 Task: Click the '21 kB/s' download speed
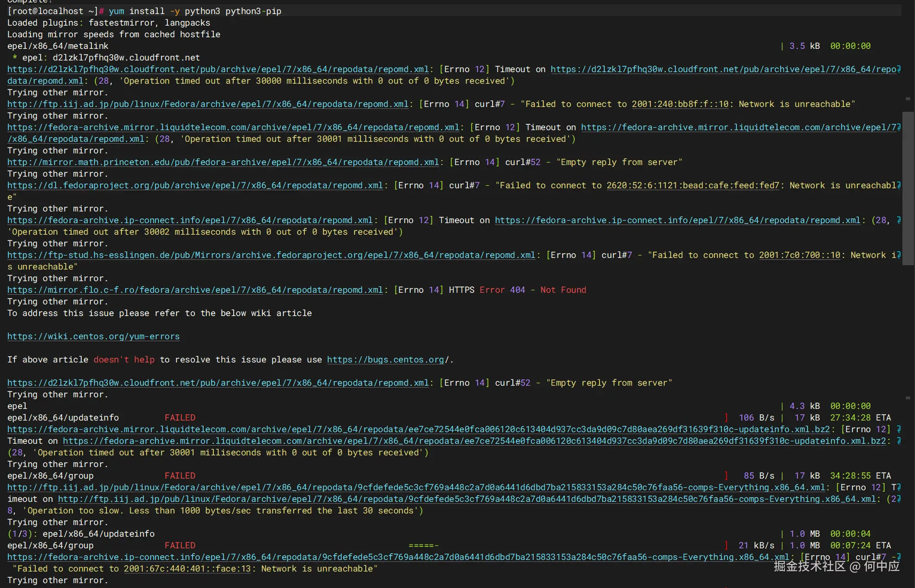756,545
